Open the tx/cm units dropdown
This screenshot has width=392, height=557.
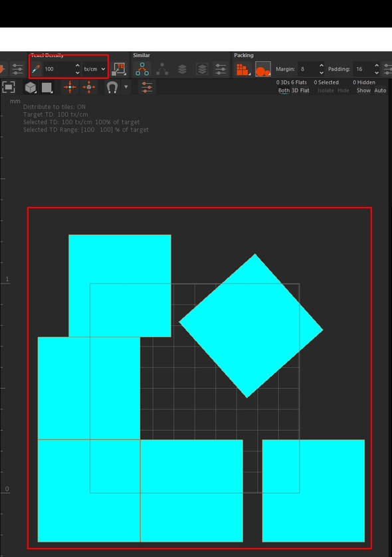pyautogui.click(x=94, y=69)
